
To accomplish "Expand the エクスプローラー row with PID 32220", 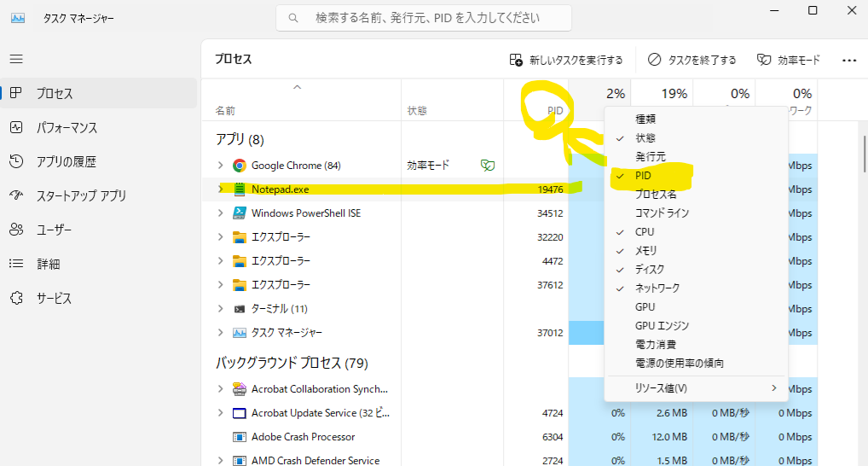I will (x=220, y=237).
